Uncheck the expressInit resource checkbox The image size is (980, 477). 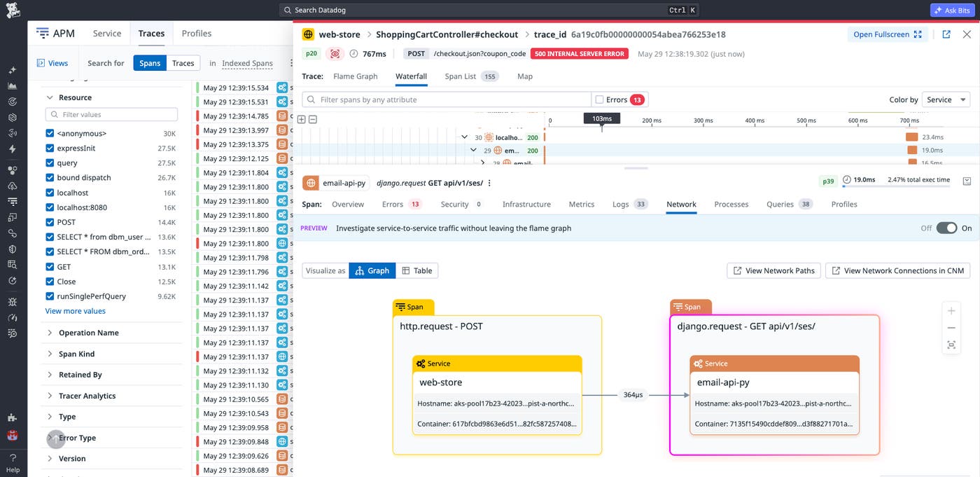[50, 148]
